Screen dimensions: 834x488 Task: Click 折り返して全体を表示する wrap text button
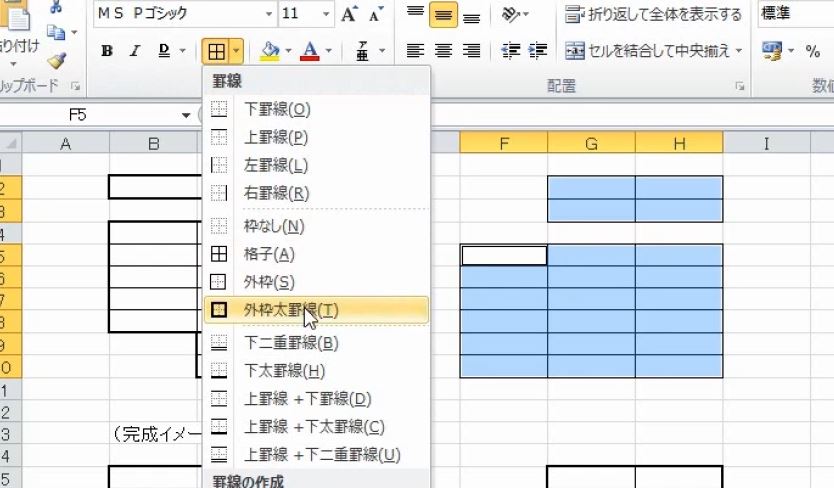click(x=653, y=14)
